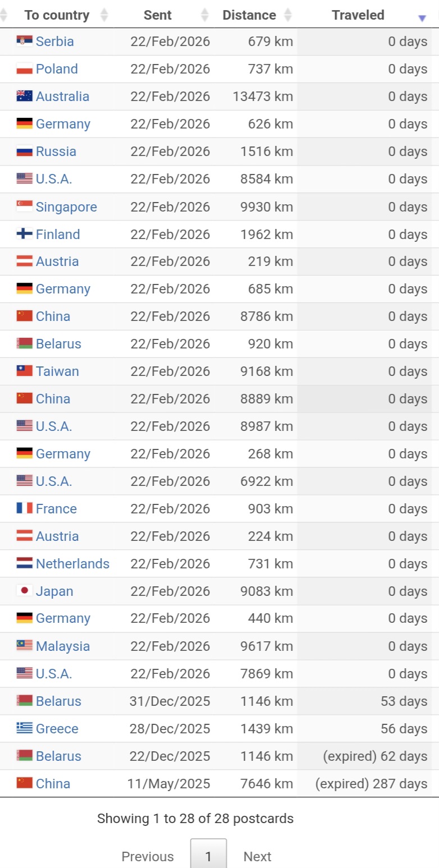Image resolution: width=439 pixels, height=868 pixels.
Task: Click the Japan flag icon
Action: (24, 591)
